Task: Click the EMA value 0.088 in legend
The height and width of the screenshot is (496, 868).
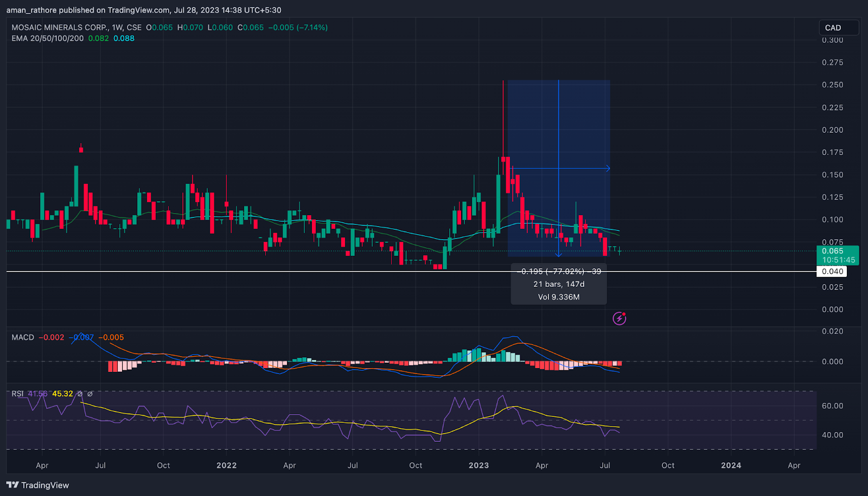Action: [x=124, y=38]
